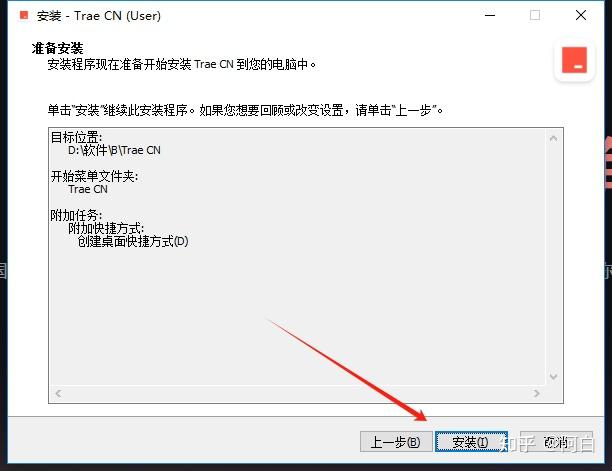This screenshot has height=471, width=612.
Task: Click the scroll left arrow in summary box
Action: 59,393
